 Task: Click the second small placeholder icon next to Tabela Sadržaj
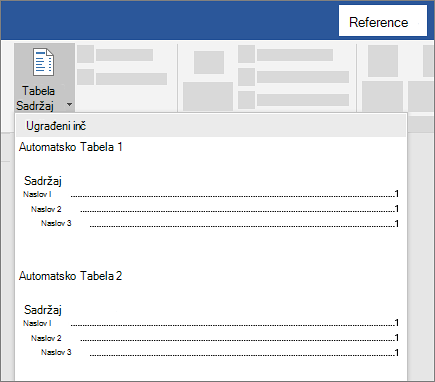(x=85, y=77)
